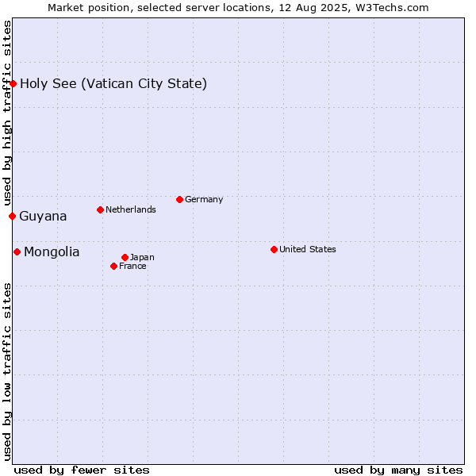Viewport: 476px width, 476px height.
Task: Click the 'United States' label
Action: [x=308, y=249]
